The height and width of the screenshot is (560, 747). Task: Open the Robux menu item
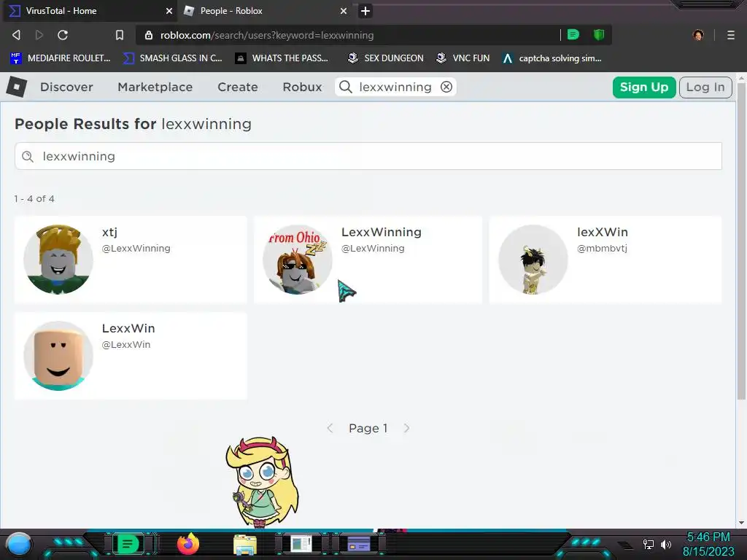[303, 87]
